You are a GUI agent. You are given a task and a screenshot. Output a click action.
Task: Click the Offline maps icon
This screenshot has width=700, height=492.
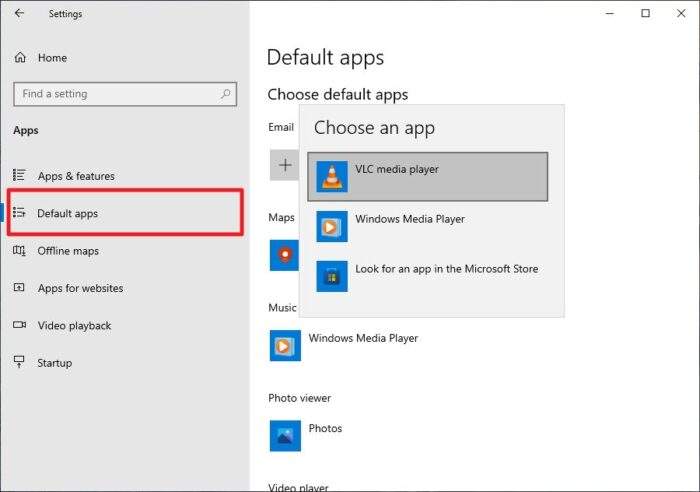click(x=19, y=250)
